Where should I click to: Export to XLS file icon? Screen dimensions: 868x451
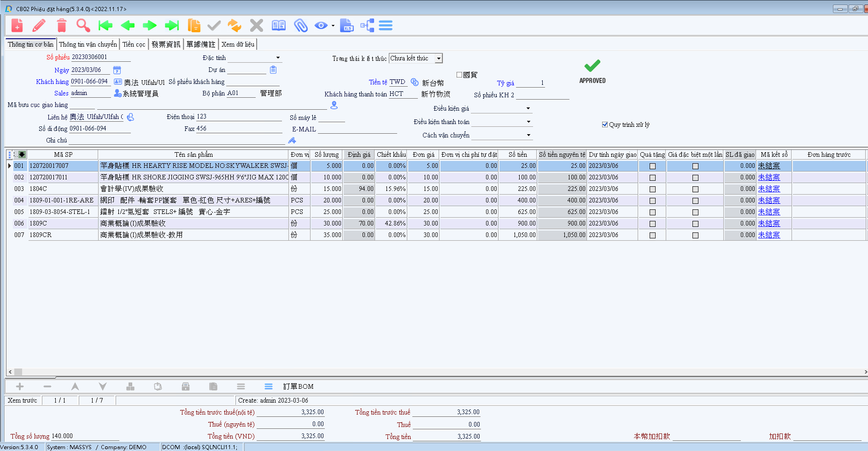(x=347, y=25)
